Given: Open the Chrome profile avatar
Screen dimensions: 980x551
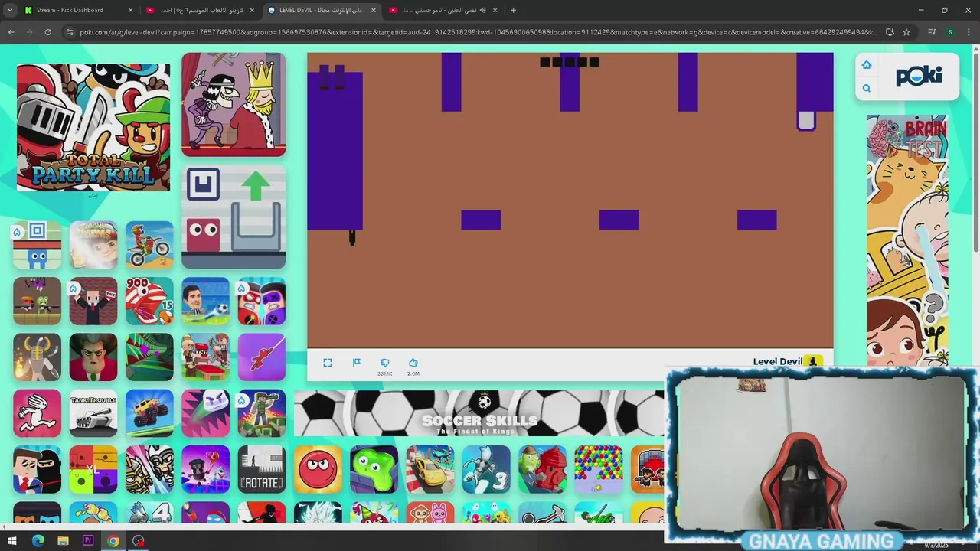Looking at the screenshot, I should click(x=950, y=32).
